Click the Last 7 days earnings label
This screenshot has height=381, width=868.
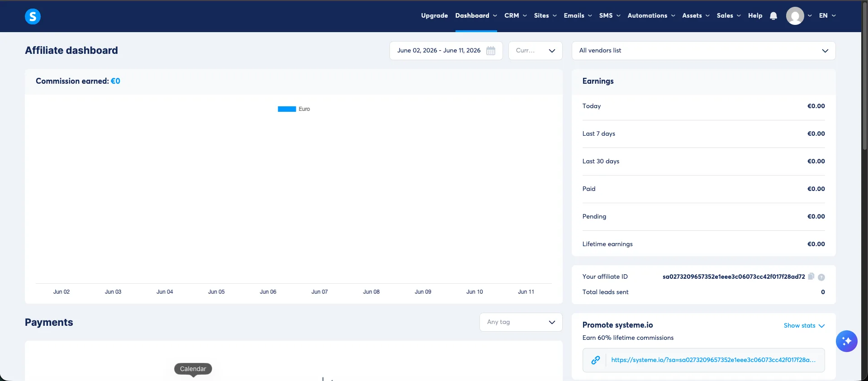coord(598,133)
